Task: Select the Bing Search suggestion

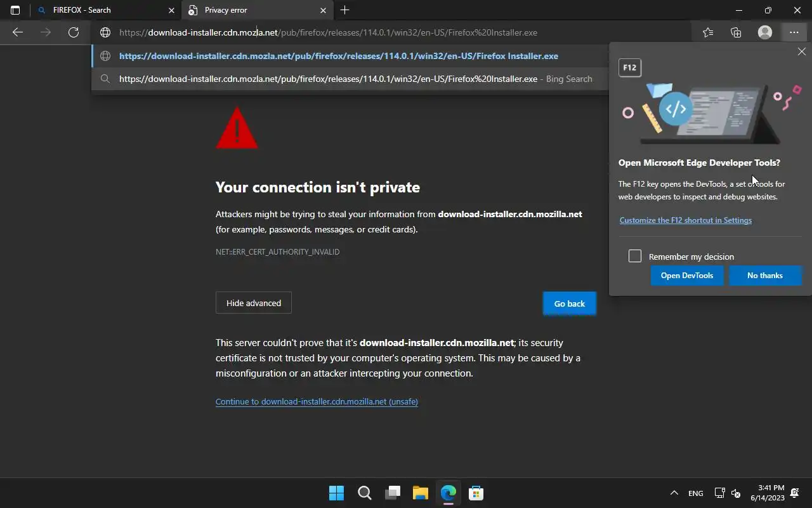Action: point(350,79)
